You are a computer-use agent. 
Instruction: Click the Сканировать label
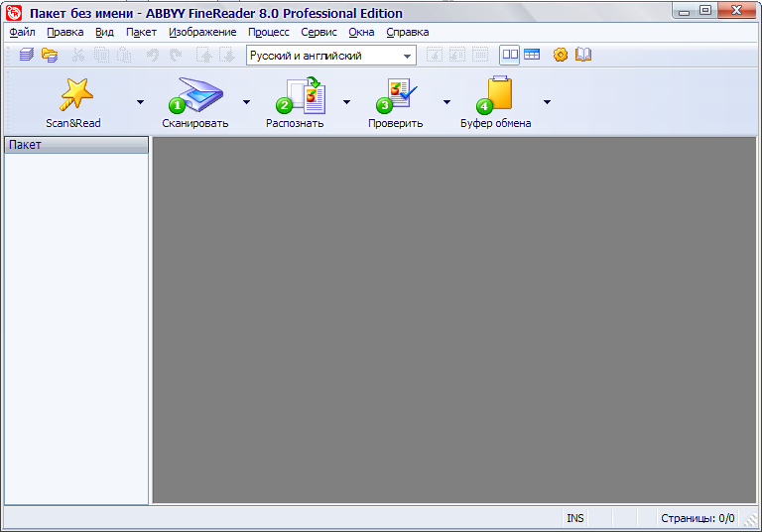(194, 123)
